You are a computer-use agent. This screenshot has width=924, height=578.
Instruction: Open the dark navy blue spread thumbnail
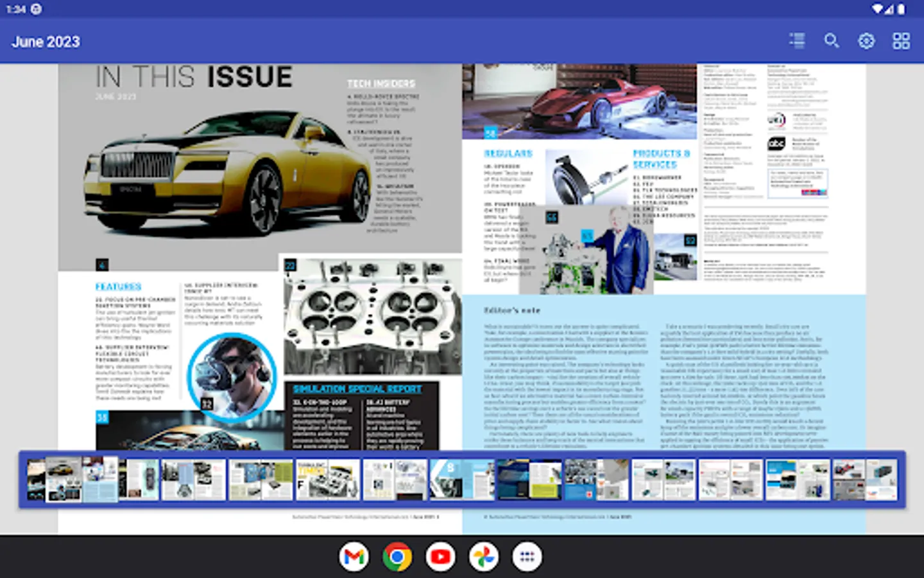pos(528,479)
